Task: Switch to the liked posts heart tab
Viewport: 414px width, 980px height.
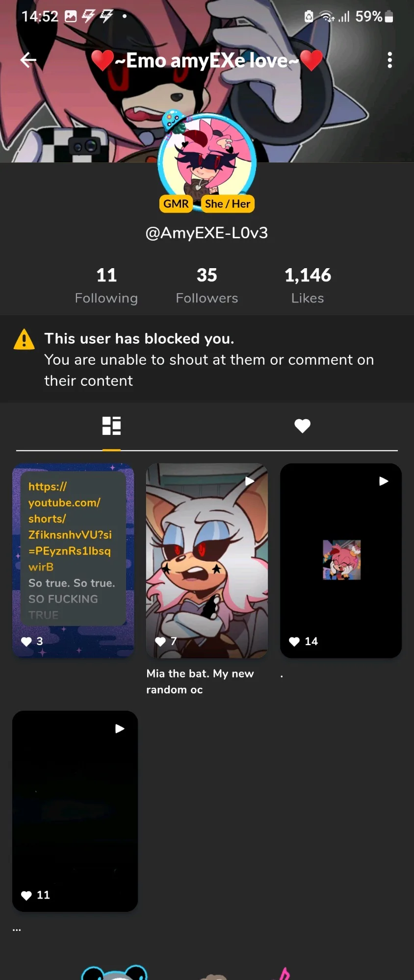Action: coord(302,426)
